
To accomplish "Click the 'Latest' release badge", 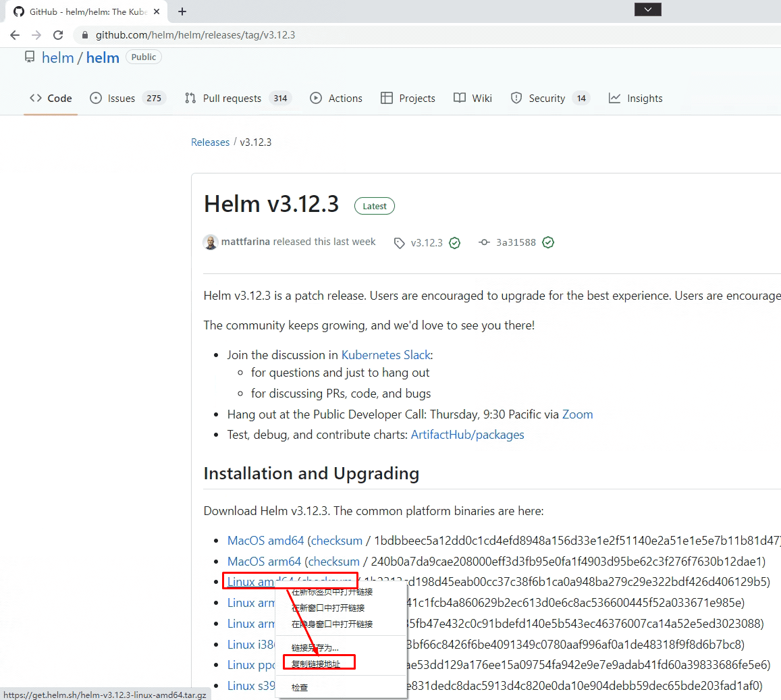I will pyautogui.click(x=374, y=206).
